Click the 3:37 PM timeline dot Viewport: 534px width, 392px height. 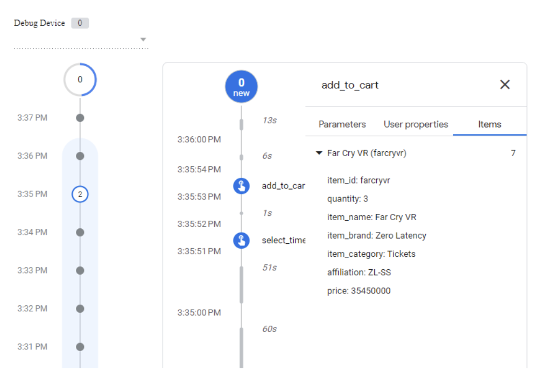(x=80, y=118)
